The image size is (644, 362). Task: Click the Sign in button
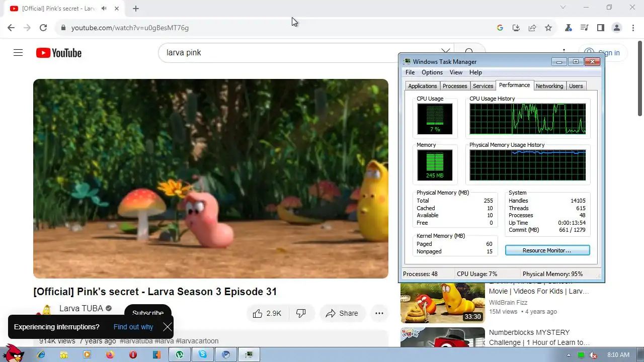pyautogui.click(x=602, y=53)
